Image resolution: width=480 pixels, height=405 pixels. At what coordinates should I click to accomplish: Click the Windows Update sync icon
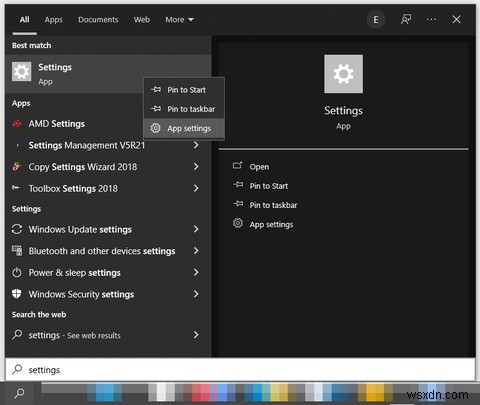pyautogui.click(x=17, y=229)
